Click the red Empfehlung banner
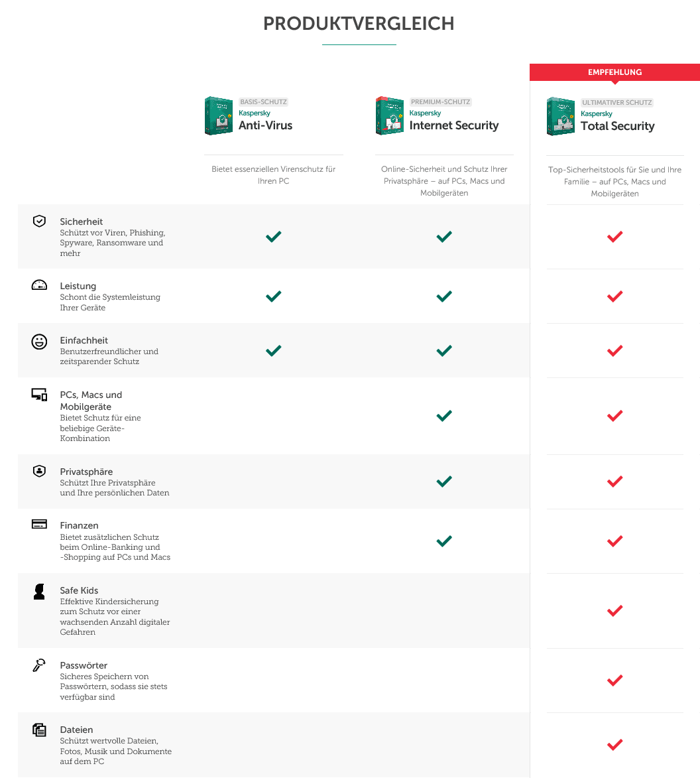Screen dimensions: 700x778 pos(614,72)
